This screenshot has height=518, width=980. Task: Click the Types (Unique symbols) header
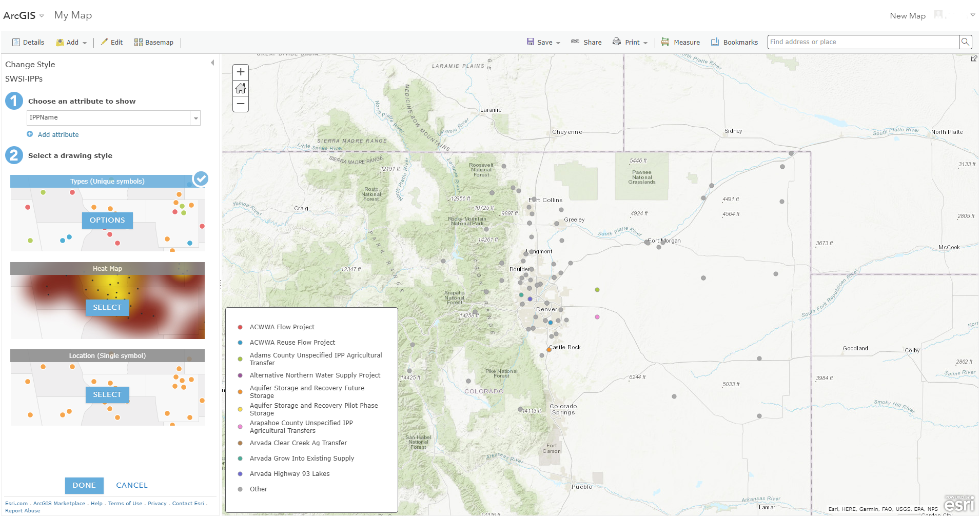tap(107, 182)
